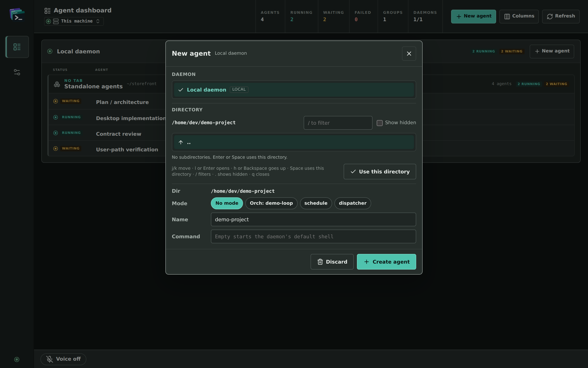Click Create agent
Viewport: 588px width, 368px height.
[386, 262]
